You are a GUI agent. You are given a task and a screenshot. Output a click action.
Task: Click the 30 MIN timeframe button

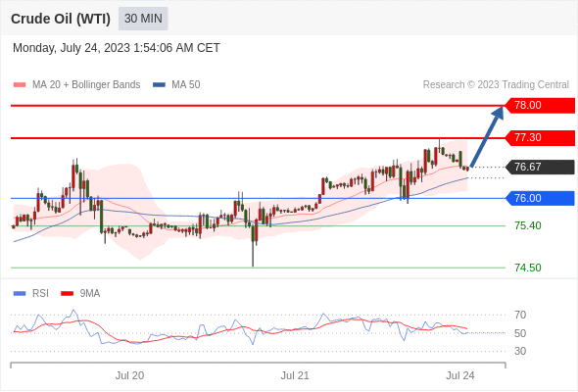[x=143, y=19]
